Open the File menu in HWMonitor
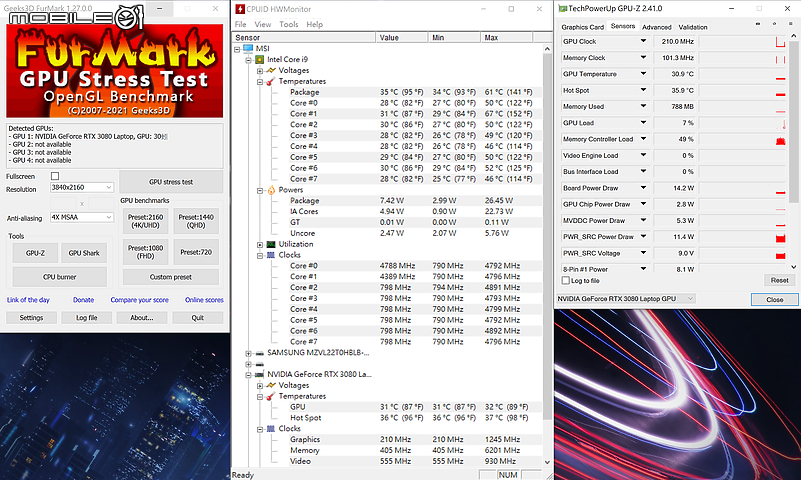Screen dimensions: 801x480 (240, 25)
